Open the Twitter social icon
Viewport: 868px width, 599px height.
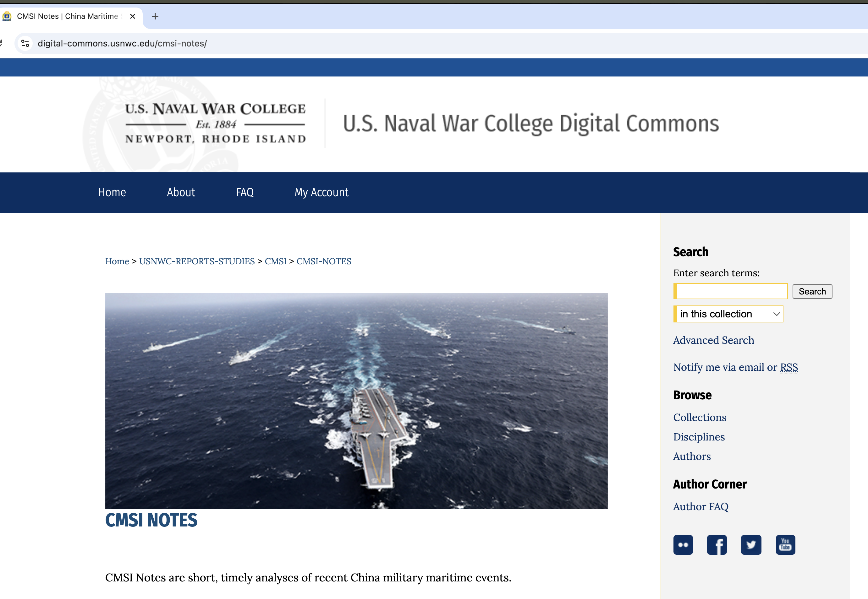751,545
